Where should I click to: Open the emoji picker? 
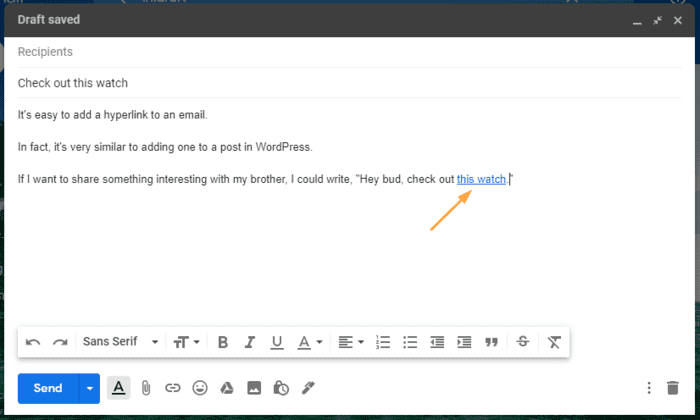(x=200, y=388)
